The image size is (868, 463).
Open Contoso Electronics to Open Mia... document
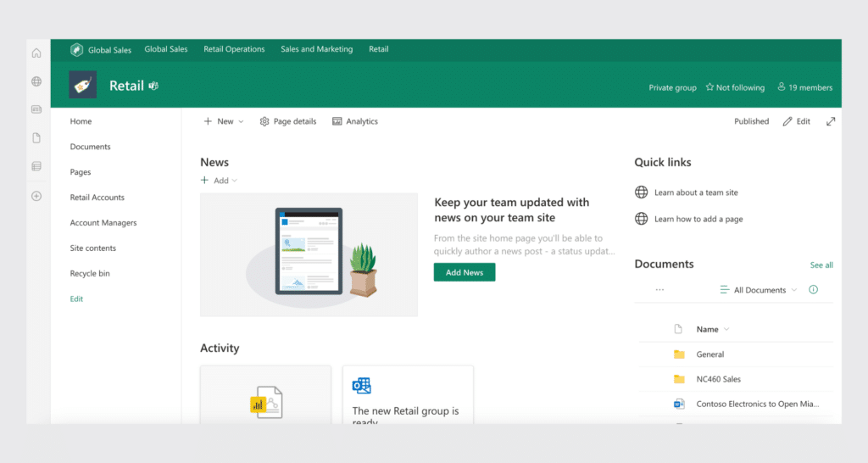click(x=757, y=404)
